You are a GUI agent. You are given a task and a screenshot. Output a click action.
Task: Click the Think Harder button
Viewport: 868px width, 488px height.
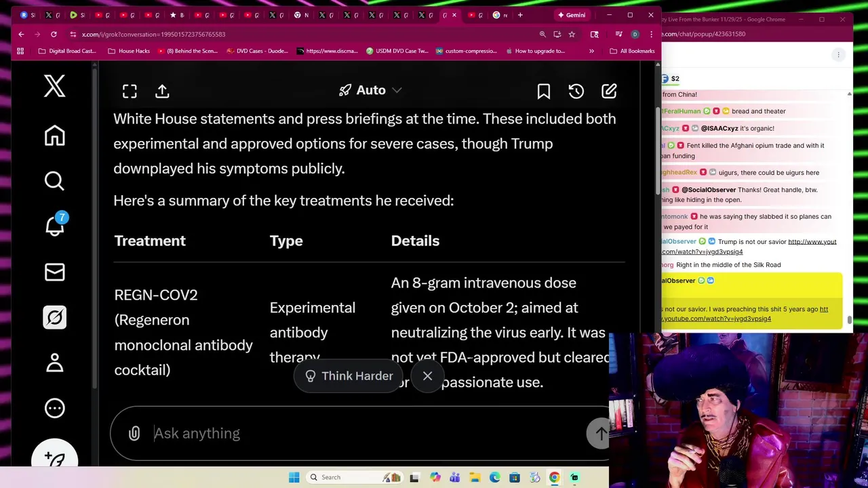(x=349, y=376)
